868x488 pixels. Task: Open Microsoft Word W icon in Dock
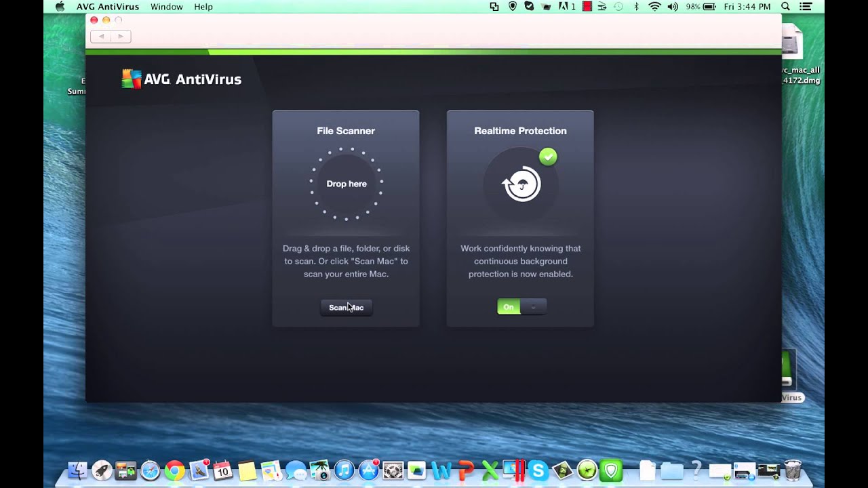[441, 470]
